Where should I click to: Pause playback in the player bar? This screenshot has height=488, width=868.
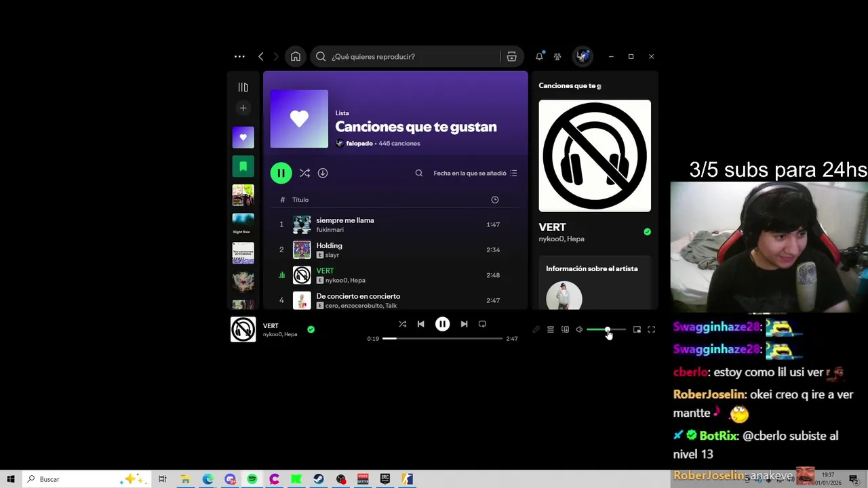coord(442,324)
